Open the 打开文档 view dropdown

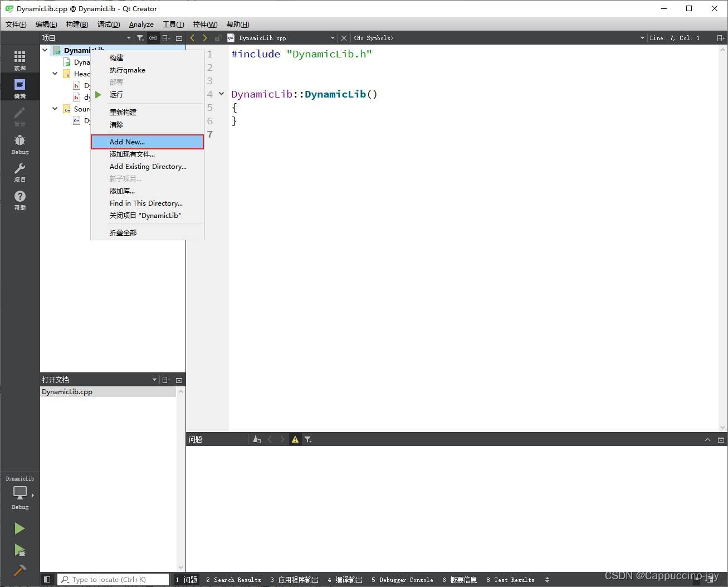coord(100,380)
